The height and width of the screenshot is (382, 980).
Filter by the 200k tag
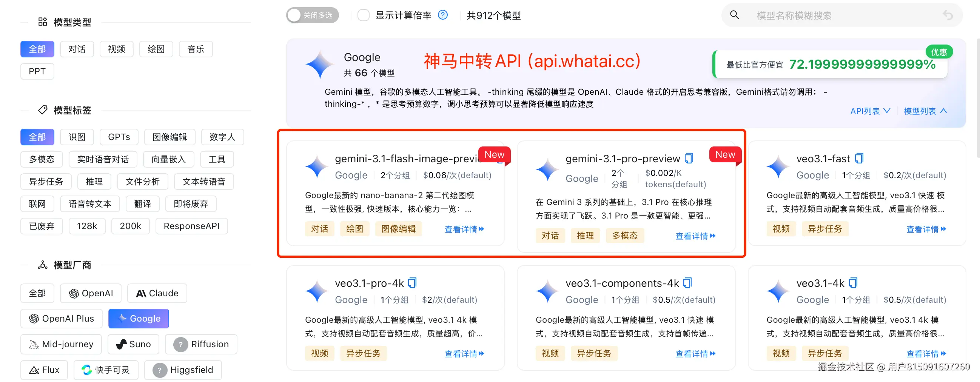[x=131, y=226]
